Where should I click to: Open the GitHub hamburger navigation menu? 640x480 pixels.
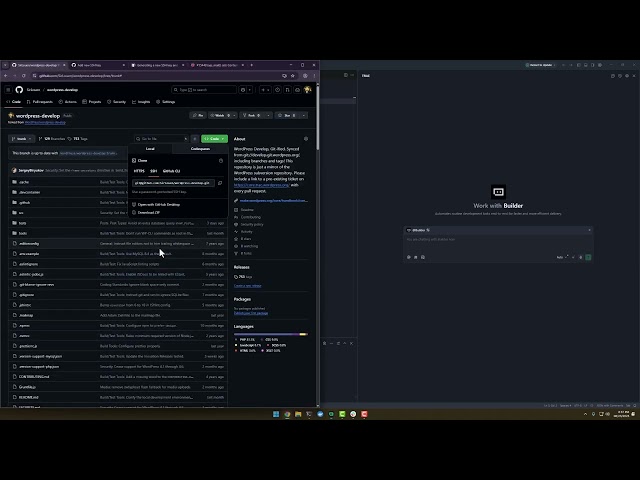click(8, 90)
